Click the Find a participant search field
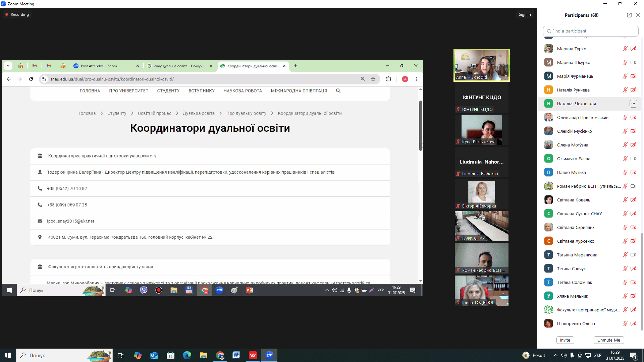 click(x=591, y=31)
